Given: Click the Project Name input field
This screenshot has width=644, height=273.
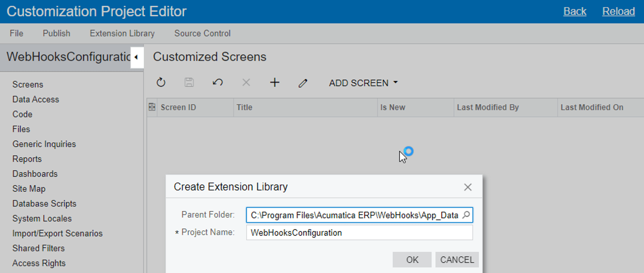Looking at the screenshot, I should point(359,233).
